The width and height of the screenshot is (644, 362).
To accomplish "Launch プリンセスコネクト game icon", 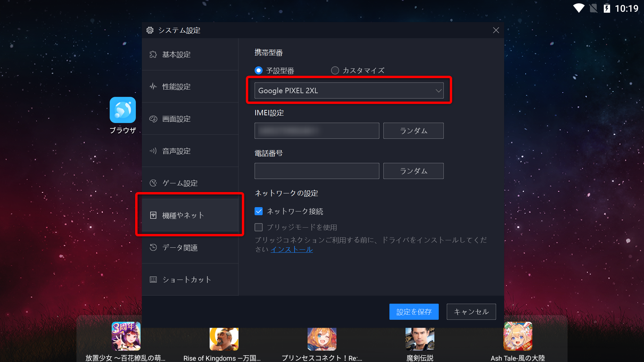I will 322,339.
